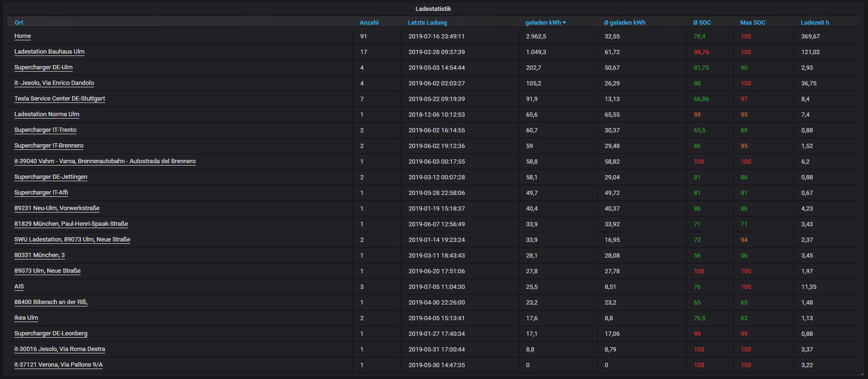Open it-37121 Verona, Via Pallone 9/A link

pos(59,365)
